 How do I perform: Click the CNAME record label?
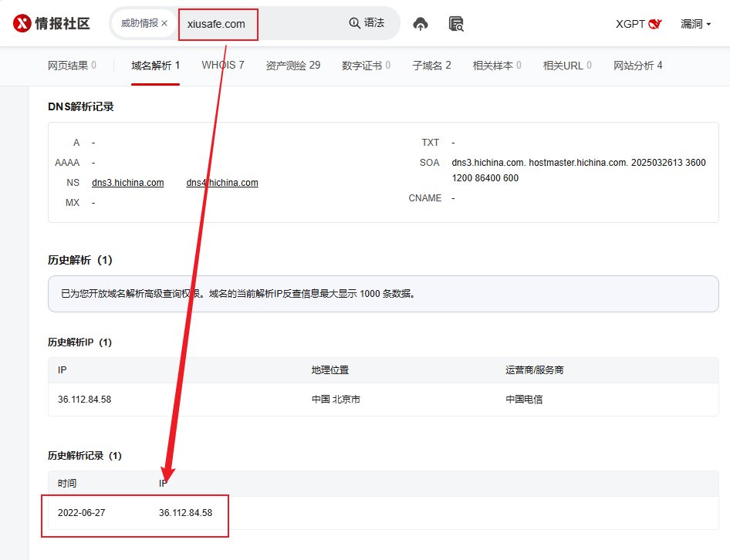pyautogui.click(x=424, y=198)
